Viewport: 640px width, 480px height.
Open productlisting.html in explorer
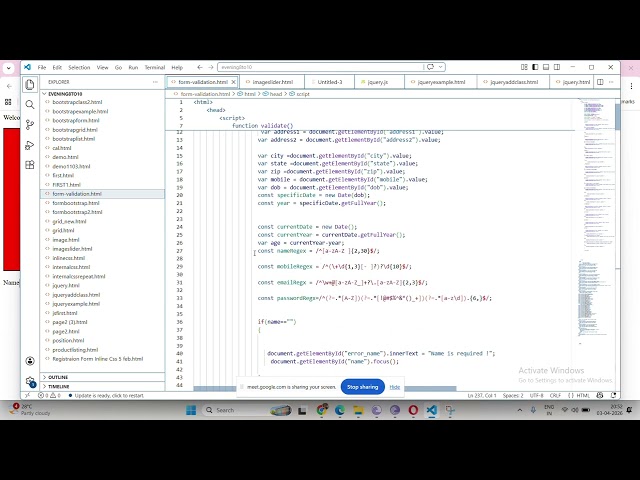coord(75,350)
